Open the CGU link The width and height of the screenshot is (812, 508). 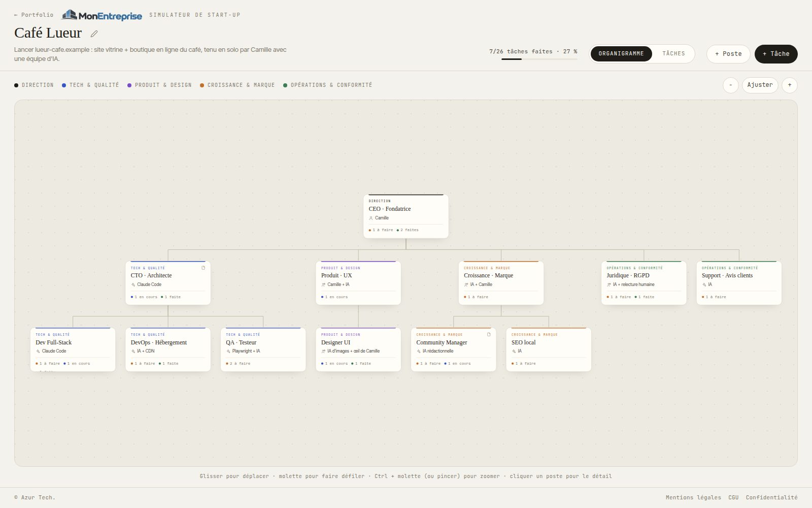pyautogui.click(x=733, y=497)
